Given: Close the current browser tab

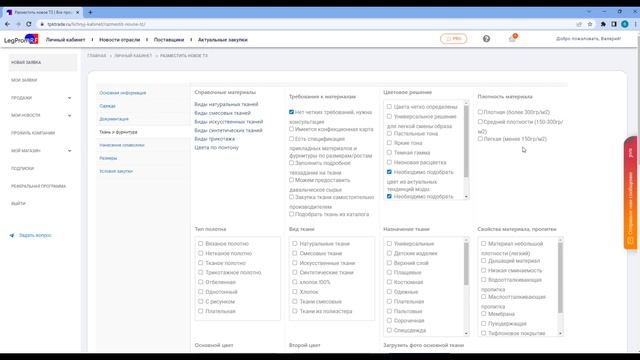Looking at the screenshot, I should tap(78, 12).
